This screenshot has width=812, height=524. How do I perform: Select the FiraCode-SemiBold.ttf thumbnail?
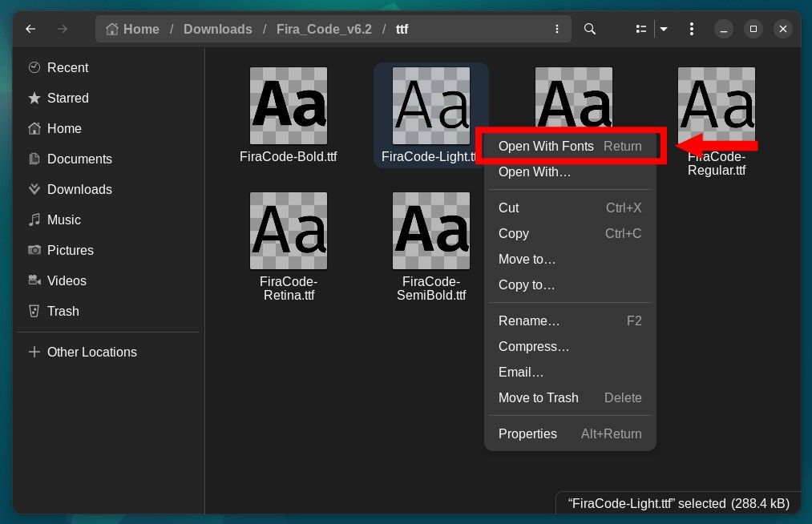(x=431, y=231)
